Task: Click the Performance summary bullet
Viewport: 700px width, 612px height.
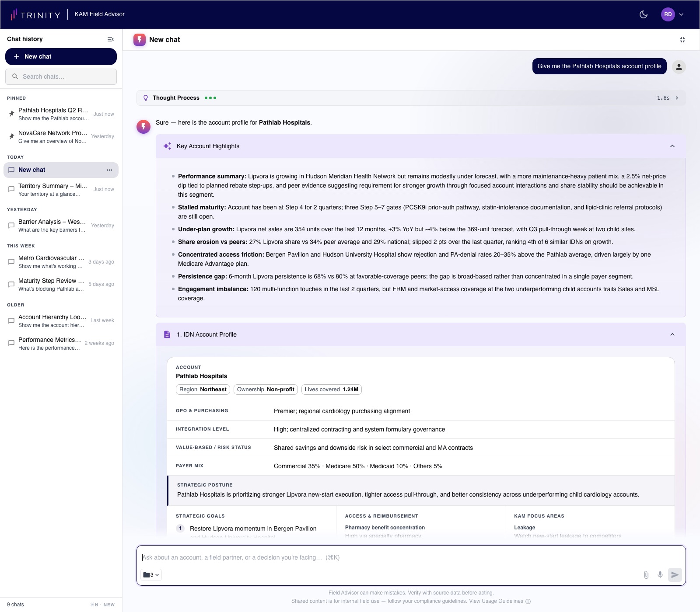Action: coord(422,185)
